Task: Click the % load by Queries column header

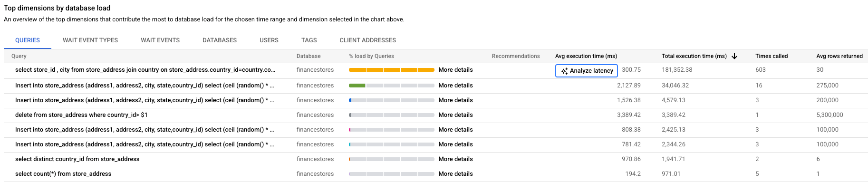Action: 371,56
